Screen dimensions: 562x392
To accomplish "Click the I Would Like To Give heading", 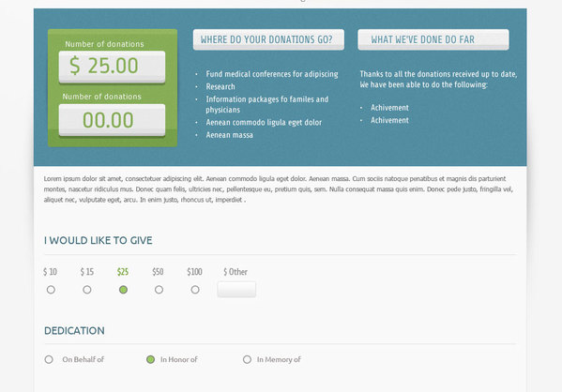I will [x=99, y=240].
